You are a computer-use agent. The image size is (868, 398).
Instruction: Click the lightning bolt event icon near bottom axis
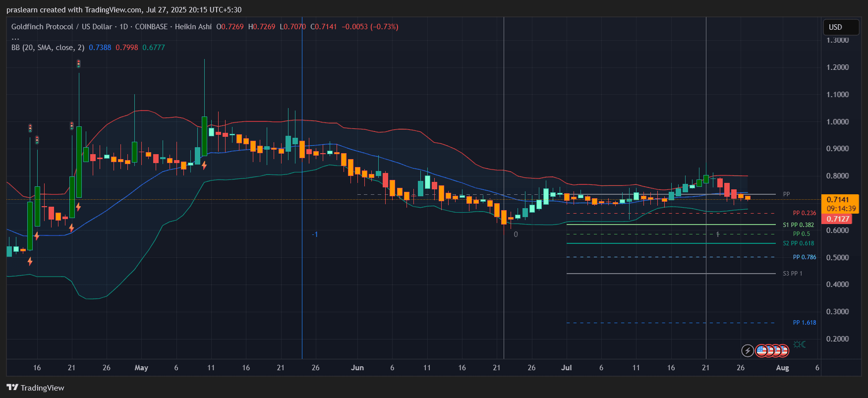(747, 351)
